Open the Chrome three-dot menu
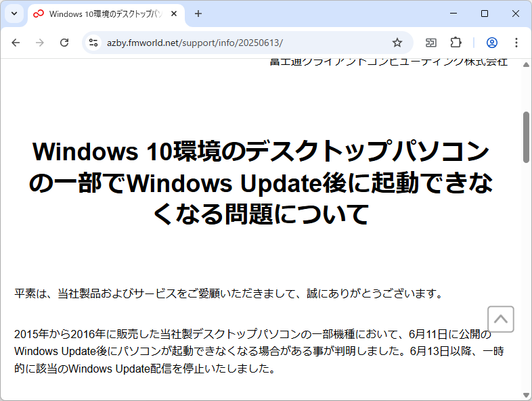 [516, 43]
